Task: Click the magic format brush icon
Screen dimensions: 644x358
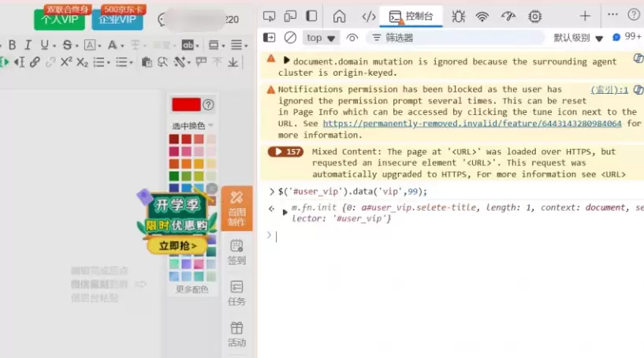Action: tap(180, 62)
